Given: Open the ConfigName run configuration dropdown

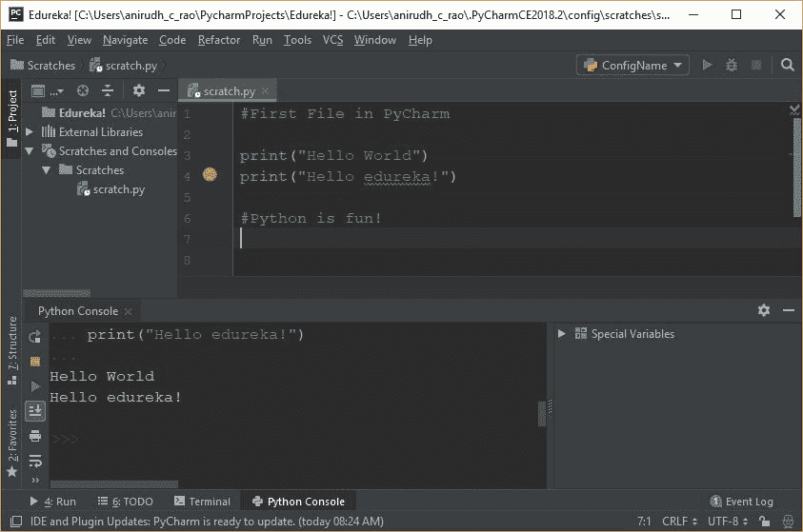Looking at the screenshot, I should (633, 65).
